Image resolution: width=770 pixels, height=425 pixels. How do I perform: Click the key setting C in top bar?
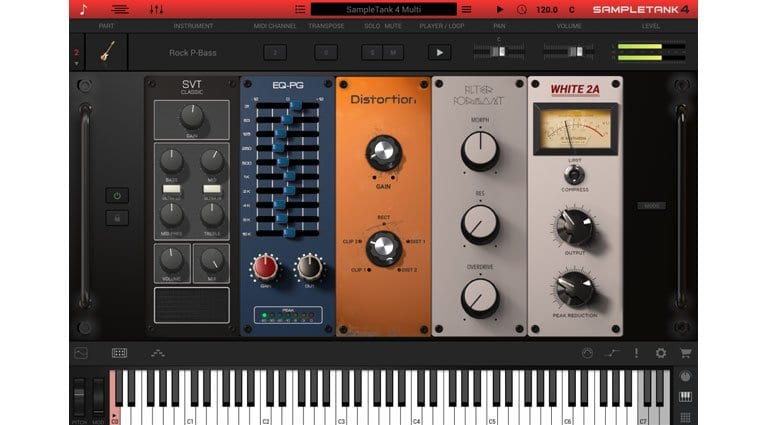572,9
